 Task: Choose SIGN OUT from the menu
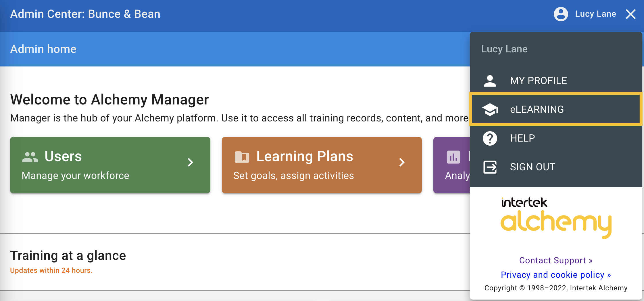click(532, 167)
